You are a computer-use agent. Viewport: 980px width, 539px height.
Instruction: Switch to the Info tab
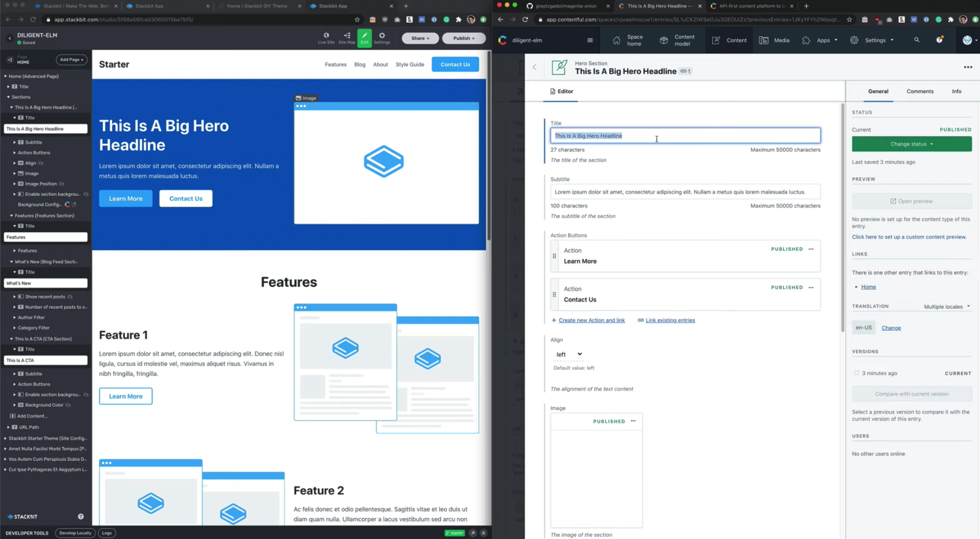956,91
